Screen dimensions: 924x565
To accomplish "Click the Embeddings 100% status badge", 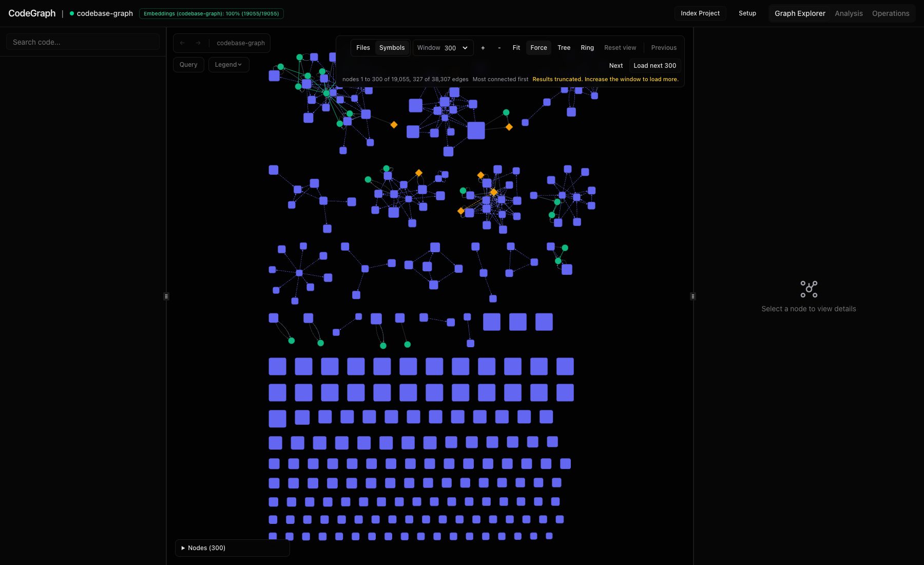I will point(211,13).
